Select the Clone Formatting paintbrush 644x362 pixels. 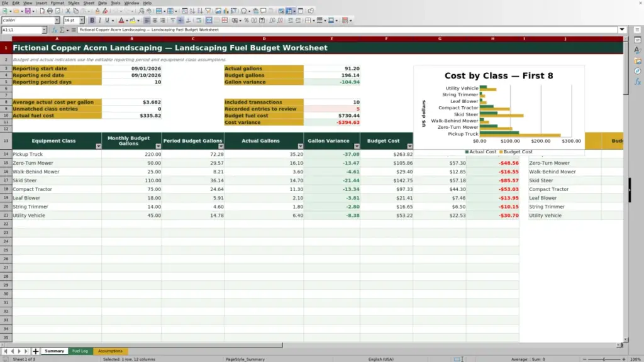point(97,11)
